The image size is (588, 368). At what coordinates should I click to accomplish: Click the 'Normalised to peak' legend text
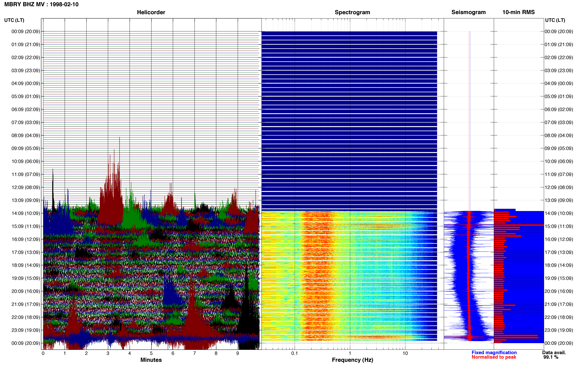[x=494, y=357]
